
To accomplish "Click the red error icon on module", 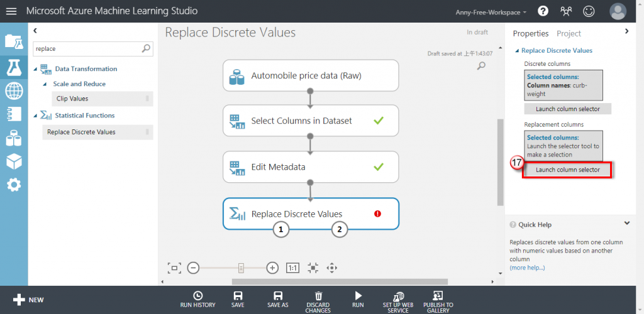I will pyautogui.click(x=378, y=214).
